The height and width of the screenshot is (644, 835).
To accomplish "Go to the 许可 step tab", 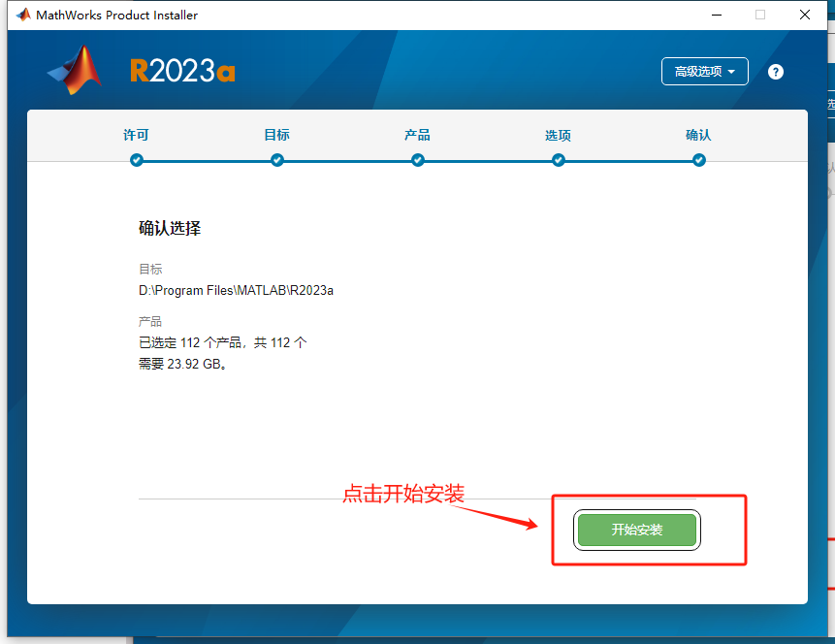I will point(137,135).
